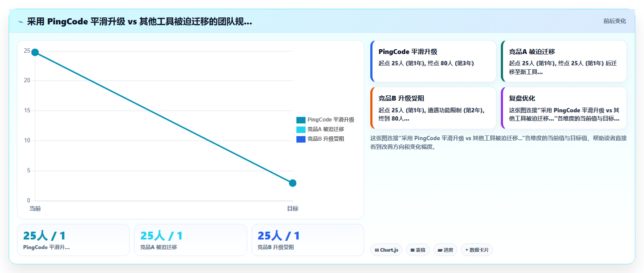Image resolution: width=644 pixels, height=273 pixels.
Task: Click the 当前 data point on line
Action: click(35, 52)
